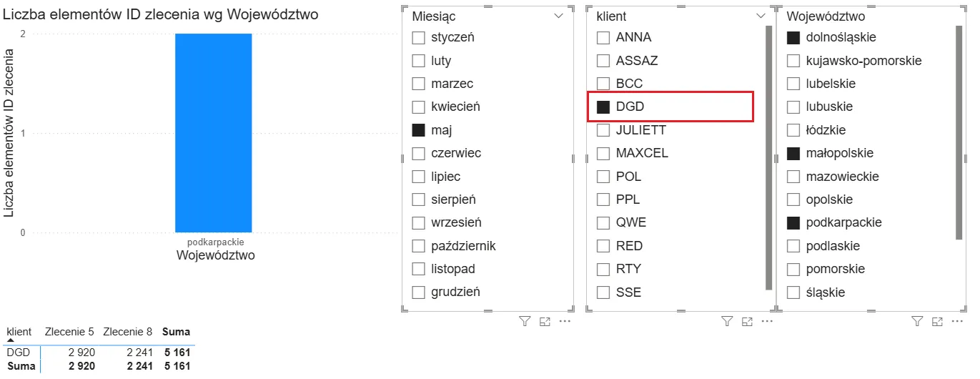Tick the czerwiec checkbox
Image resolution: width=980 pixels, height=379 pixels.
click(419, 153)
